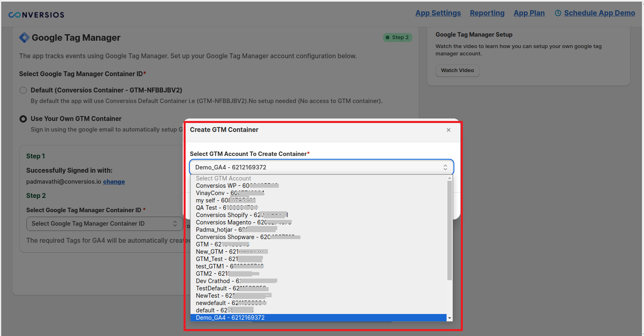Choose Conversios Shopify account option
Image resolution: width=644 pixels, height=336 pixels.
pyautogui.click(x=319, y=215)
